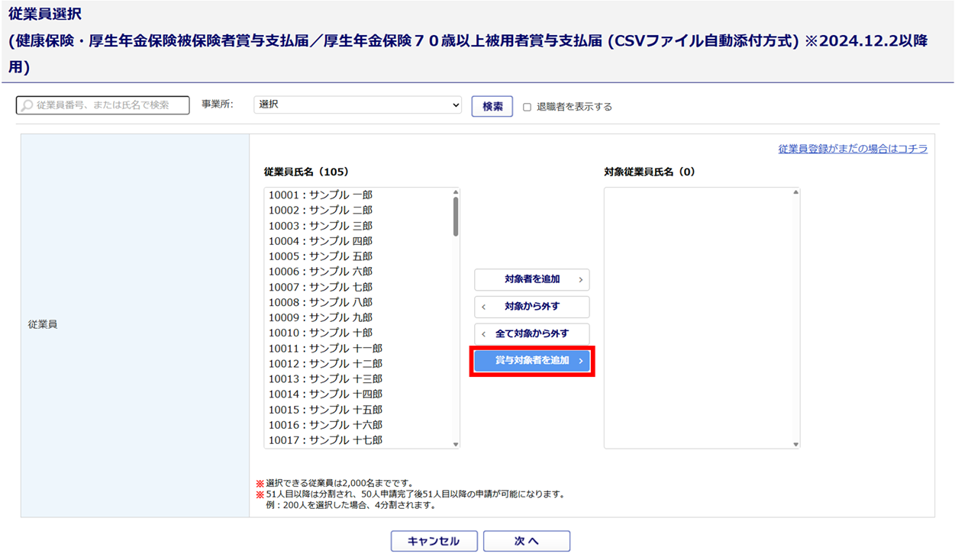Select 10006：サンプル 六郎 in employee list
Screen dimensions: 955x560
tap(358, 272)
